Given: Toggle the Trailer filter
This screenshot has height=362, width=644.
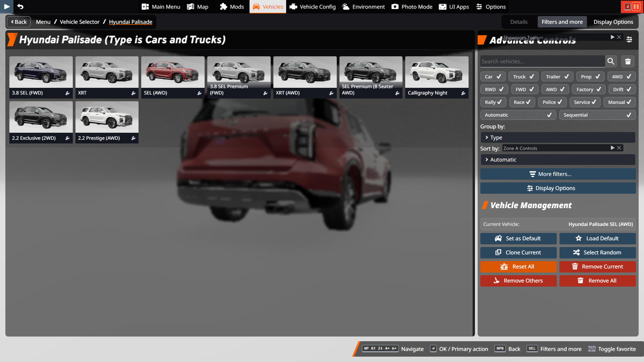Looking at the screenshot, I should [557, 77].
